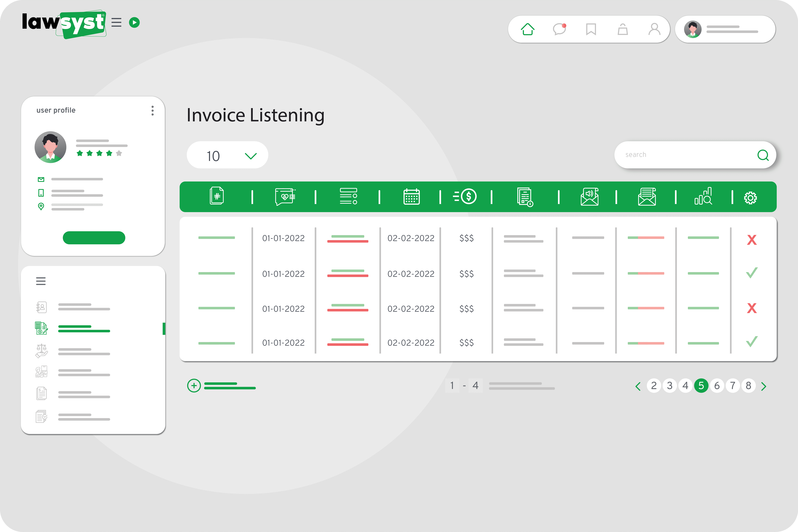Viewport: 798px width, 532px height.
Task: Go to page 7
Action: 733,386
